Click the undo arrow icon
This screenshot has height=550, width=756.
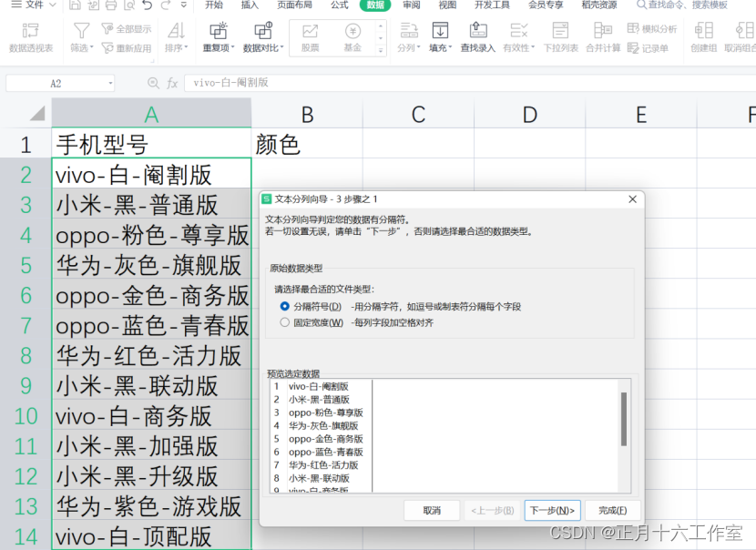click(x=148, y=5)
